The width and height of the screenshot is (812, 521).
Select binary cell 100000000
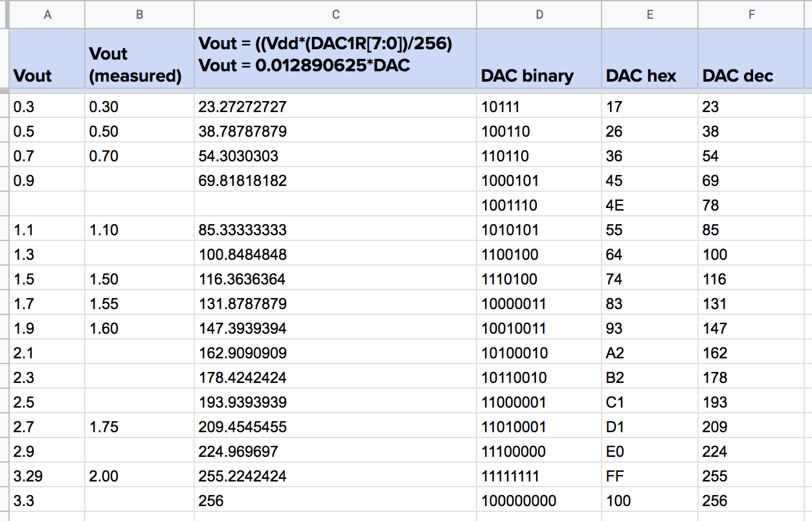tap(539, 501)
